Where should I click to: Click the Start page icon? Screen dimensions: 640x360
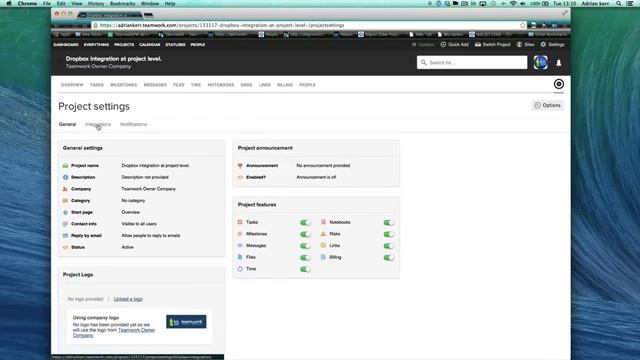[x=65, y=212]
